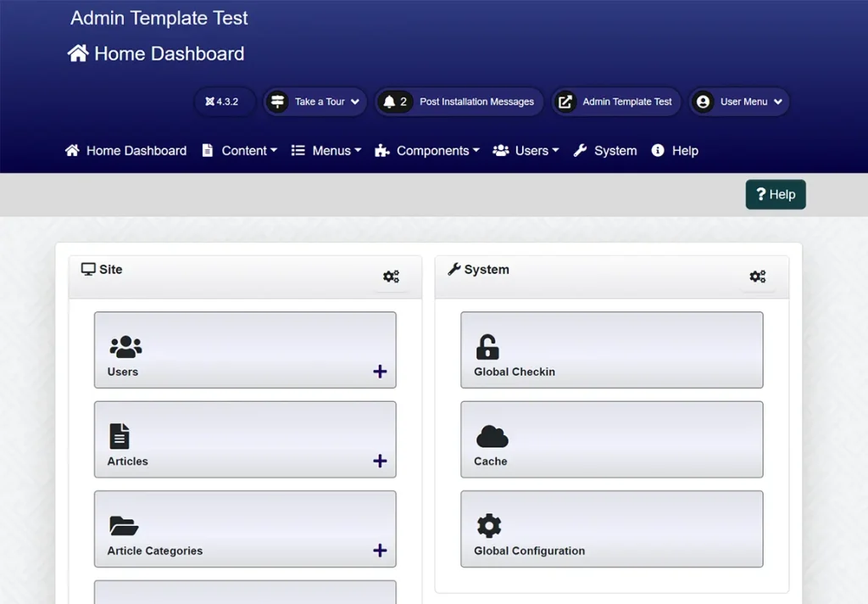Click the Joomla 4.3.2 version badge

(222, 102)
